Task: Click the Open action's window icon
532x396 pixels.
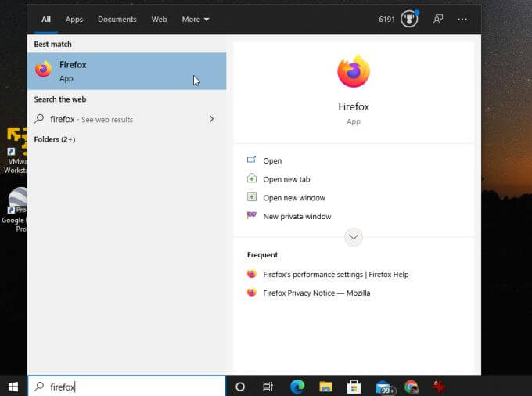Action: click(x=251, y=159)
